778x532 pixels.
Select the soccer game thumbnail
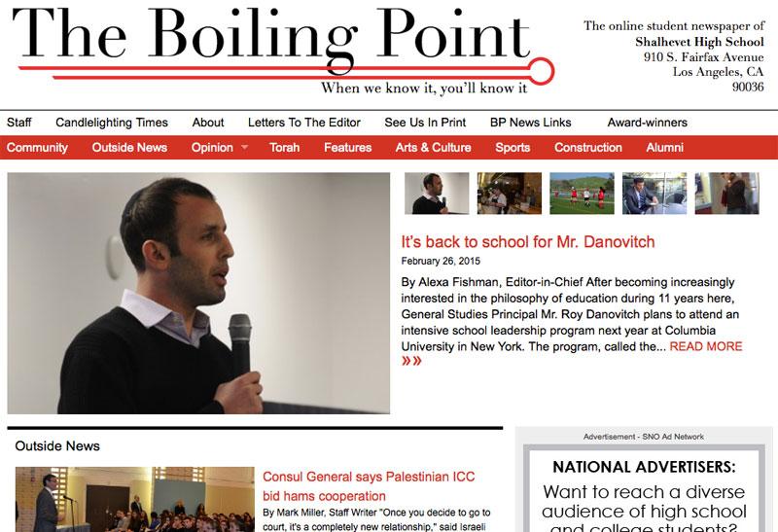click(582, 194)
